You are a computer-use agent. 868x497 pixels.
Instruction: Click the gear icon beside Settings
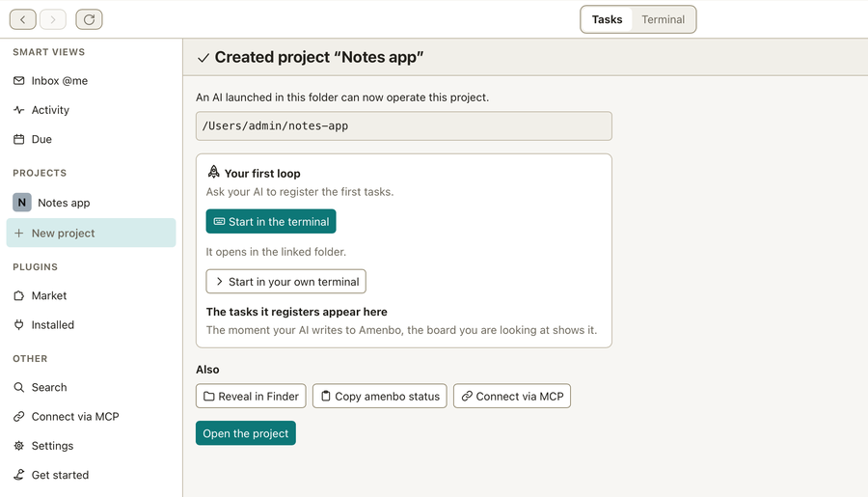tap(19, 446)
